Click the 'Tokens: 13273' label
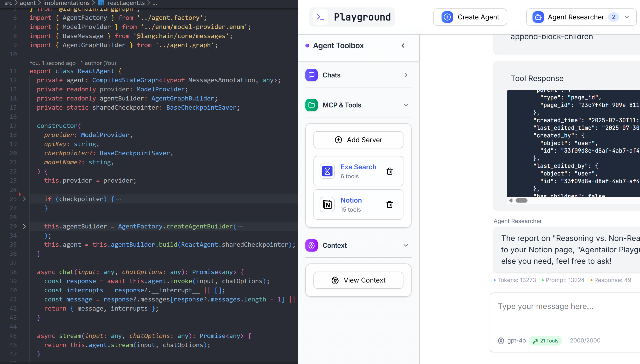The image size is (640, 364). (516, 280)
